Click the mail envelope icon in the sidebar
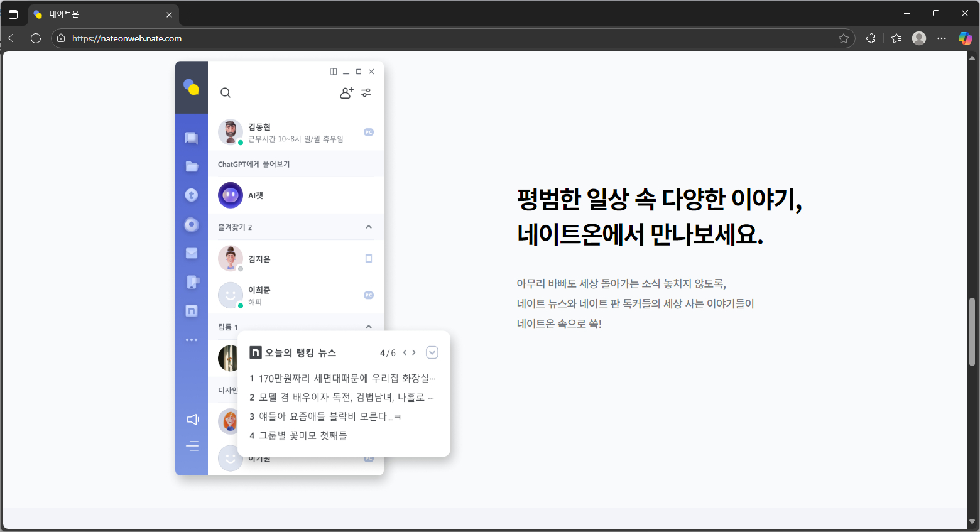This screenshot has width=980, height=532. [x=192, y=252]
